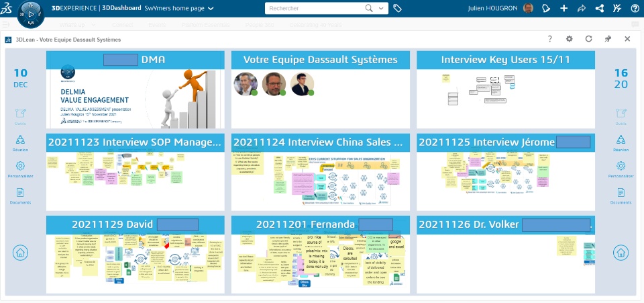Open Julien HOUGRON profile avatar

(528, 8)
